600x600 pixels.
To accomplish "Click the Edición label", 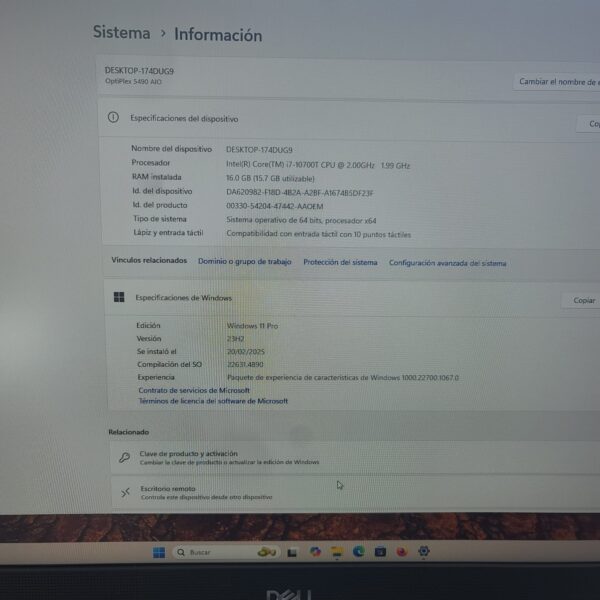I will coord(148,326).
